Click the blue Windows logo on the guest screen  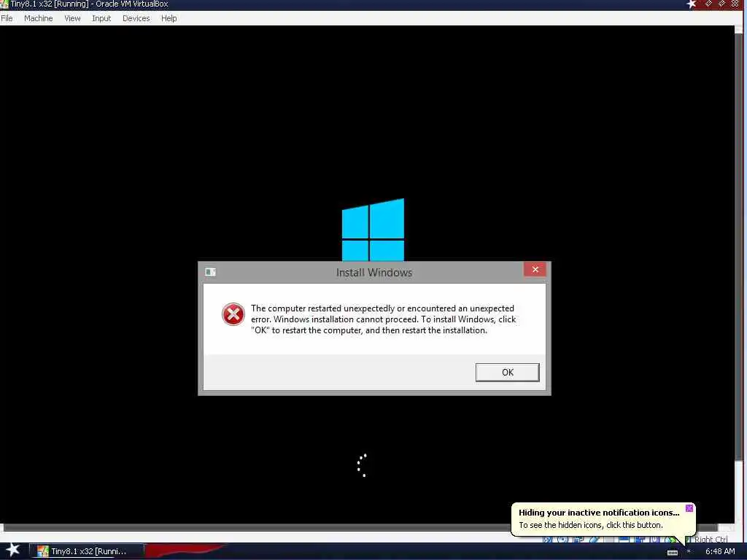[x=373, y=230]
